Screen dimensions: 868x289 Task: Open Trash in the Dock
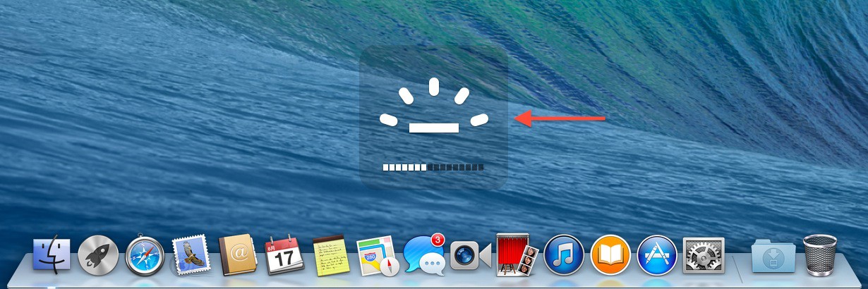click(820, 254)
